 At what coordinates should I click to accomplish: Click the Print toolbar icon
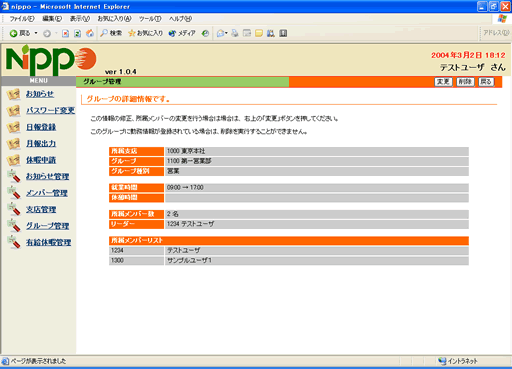[235, 33]
